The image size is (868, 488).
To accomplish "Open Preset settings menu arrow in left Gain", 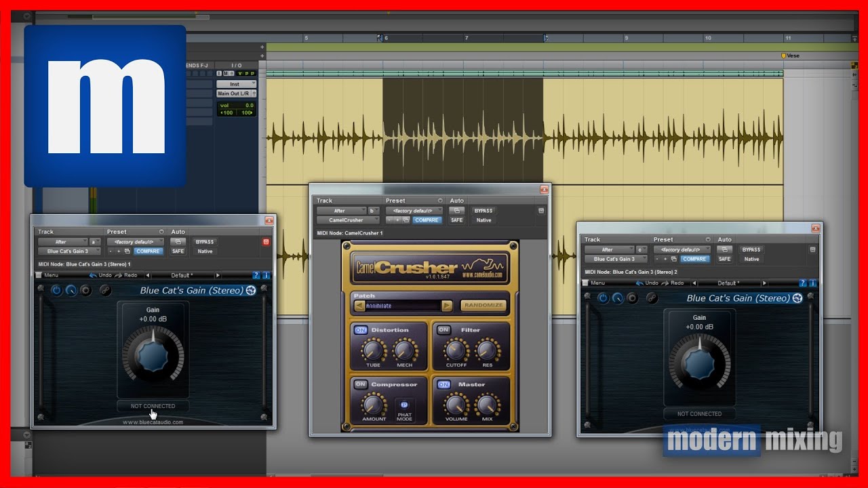I will [161, 232].
